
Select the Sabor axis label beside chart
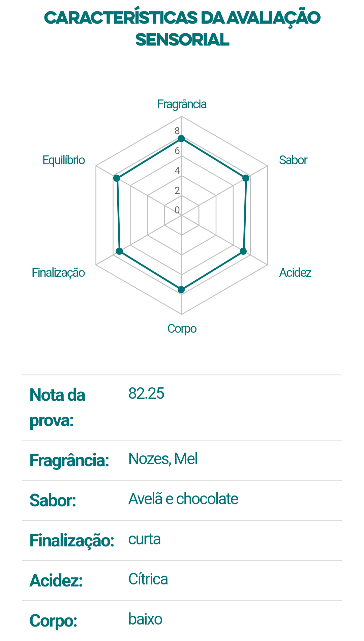point(293,160)
